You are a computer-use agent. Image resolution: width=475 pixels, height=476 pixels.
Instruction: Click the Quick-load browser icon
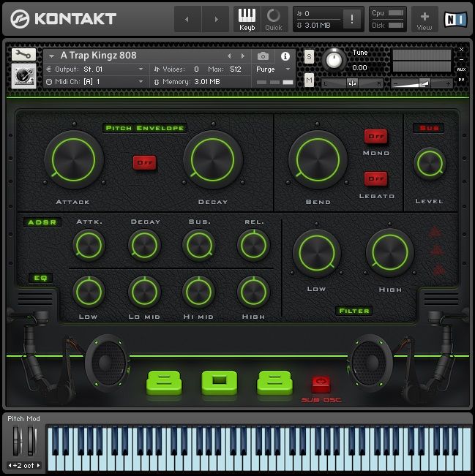(273, 18)
